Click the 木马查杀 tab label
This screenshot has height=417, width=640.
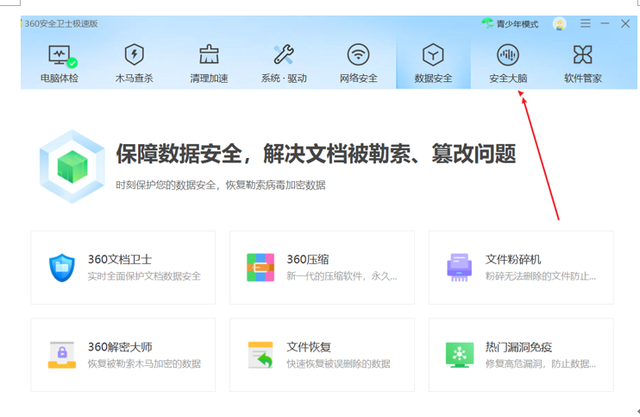134,78
